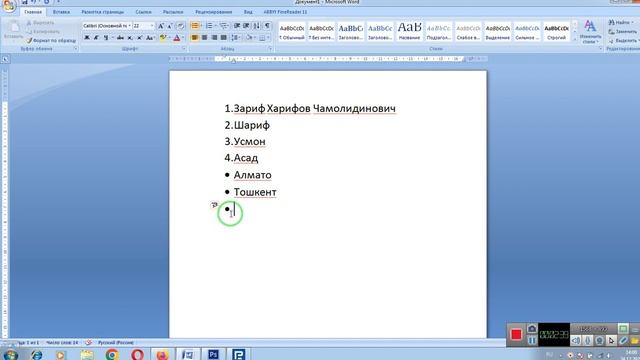Toggle superscript formatting
This screenshot has width=640, height=360.
pos(140,38)
